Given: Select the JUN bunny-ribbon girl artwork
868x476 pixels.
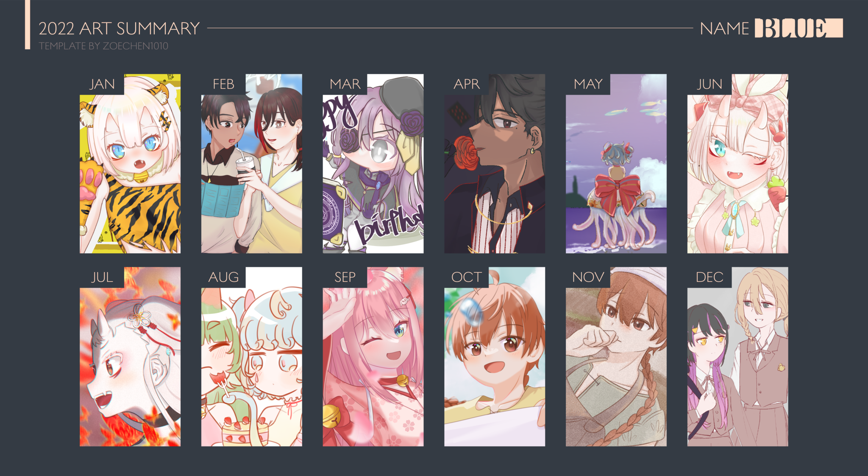Looking at the screenshot, I should tap(737, 164).
